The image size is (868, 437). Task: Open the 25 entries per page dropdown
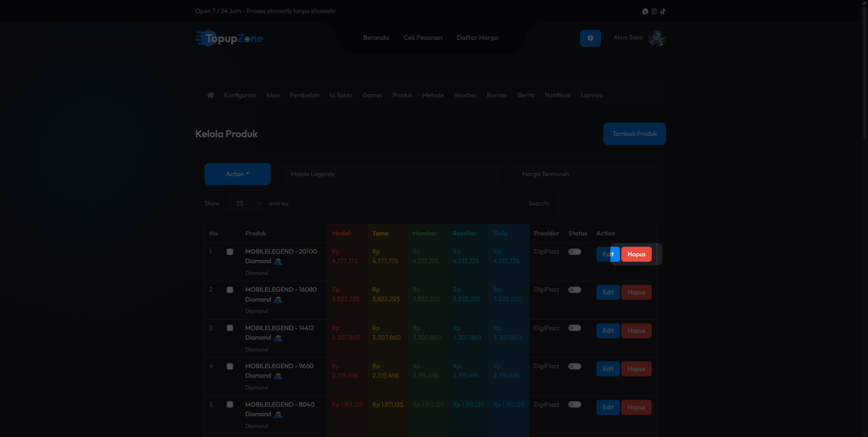245,203
